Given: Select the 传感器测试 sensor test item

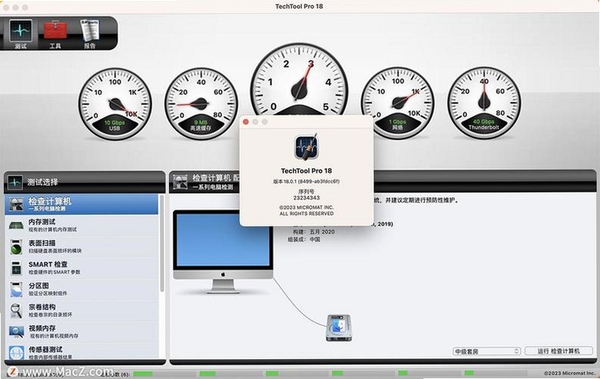Looking at the screenshot, I should (x=82, y=352).
